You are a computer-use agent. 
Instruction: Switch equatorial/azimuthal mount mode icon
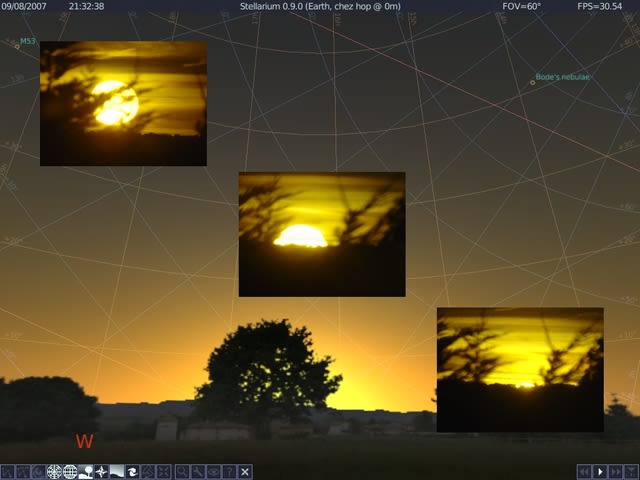148,471
